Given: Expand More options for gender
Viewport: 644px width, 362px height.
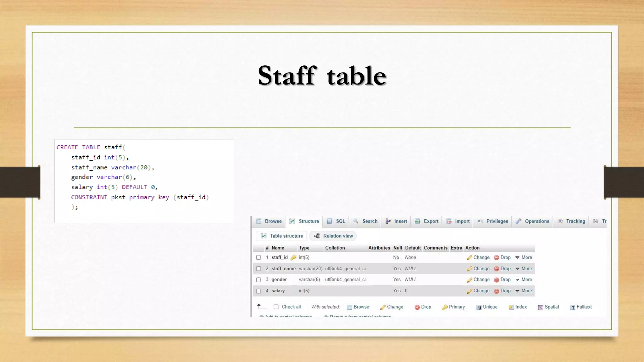Looking at the screenshot, I should tap(524, 280).
